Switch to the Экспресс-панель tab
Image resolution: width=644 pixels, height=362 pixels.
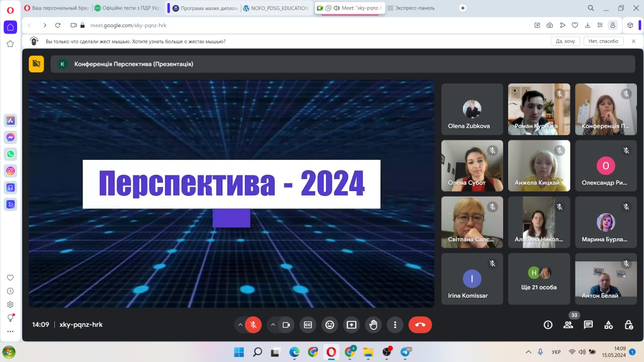(x=414, y=8)
